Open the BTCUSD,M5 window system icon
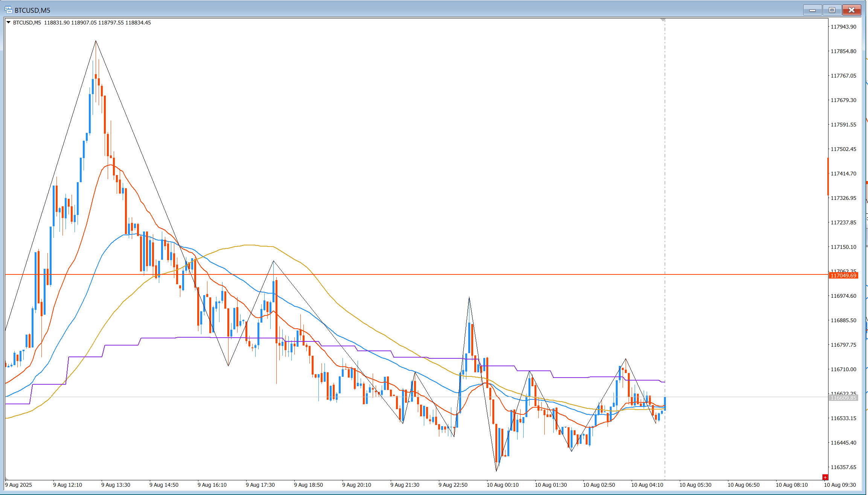Image resolution: width=868 pixels, height=495 pixels. (8, 10)
